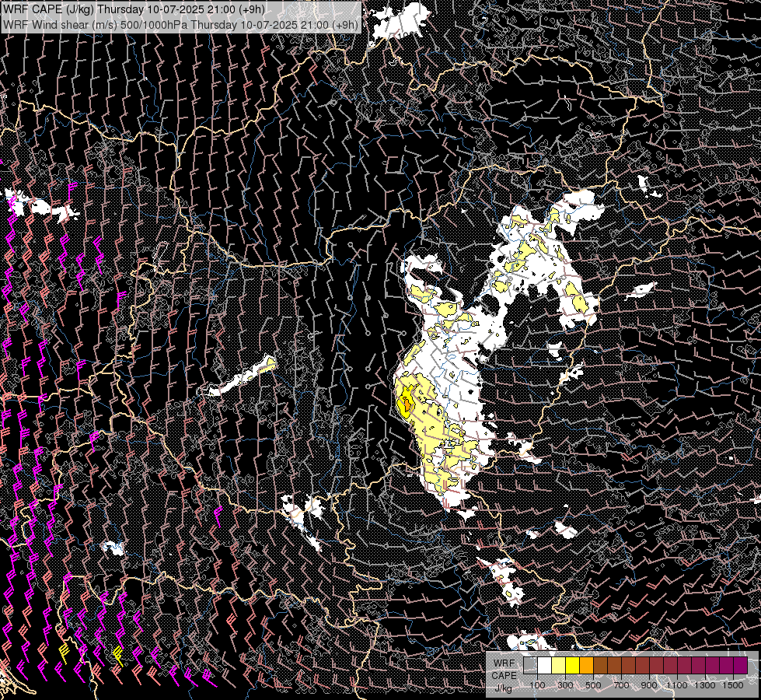The height and width of the screenshot is (700, 761).
Task: Click the legend value 100
Action: click(x=537, y=685)
